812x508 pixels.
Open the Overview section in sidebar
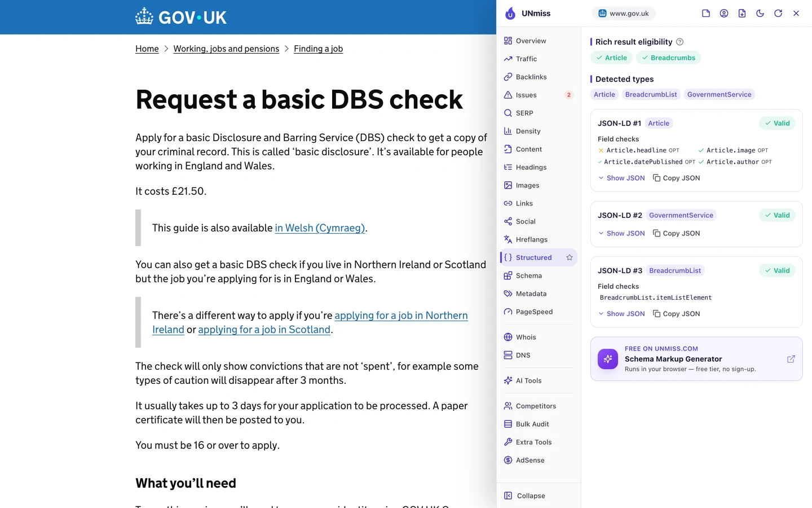pos(539,41)
